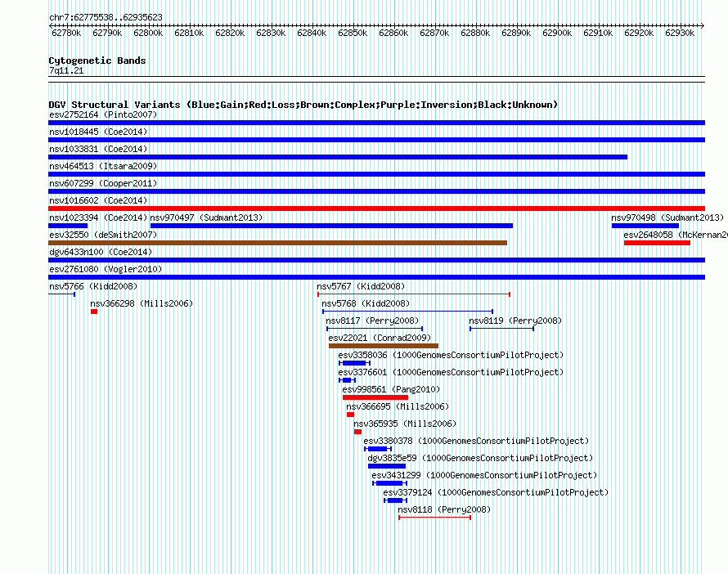
Task: Click the 62900k ruler tick label
Action: click(x=557, y=33)
